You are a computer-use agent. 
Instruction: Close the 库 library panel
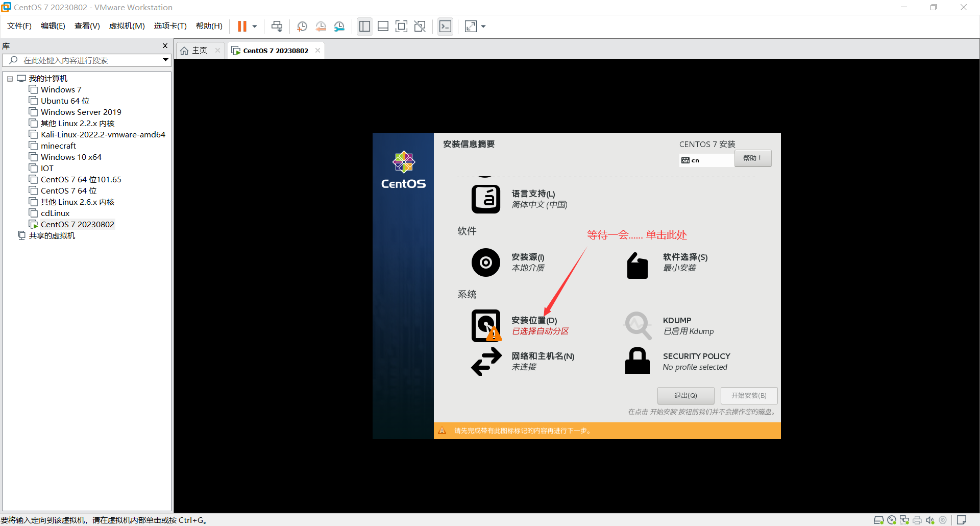point(165,46)
